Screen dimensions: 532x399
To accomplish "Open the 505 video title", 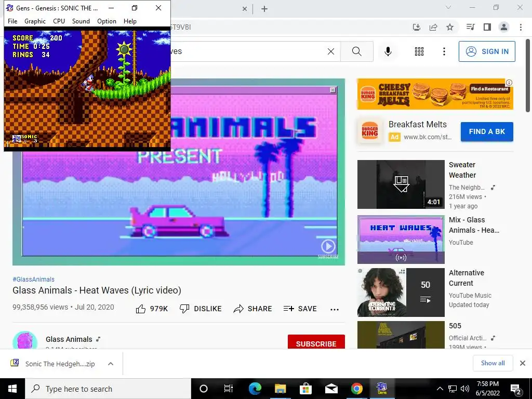I will tap(455, 326).
